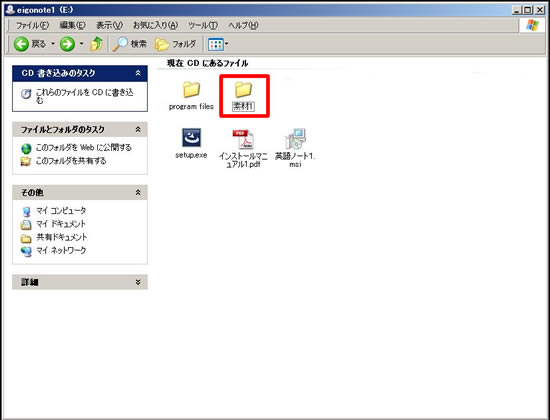The height and width of the screenshot is (420, 550).
Task: Go forward with the green Forward arrow
Action: [x=67, y=44]
